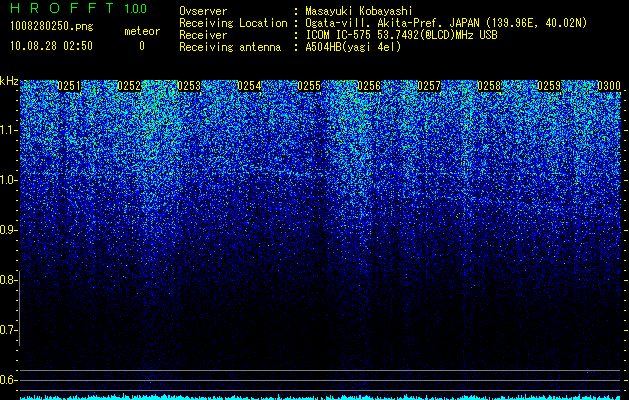Click the observer name Masayuki Kobayashi
The width and height of the screenshot is (629, 400).
click(359, 12)
